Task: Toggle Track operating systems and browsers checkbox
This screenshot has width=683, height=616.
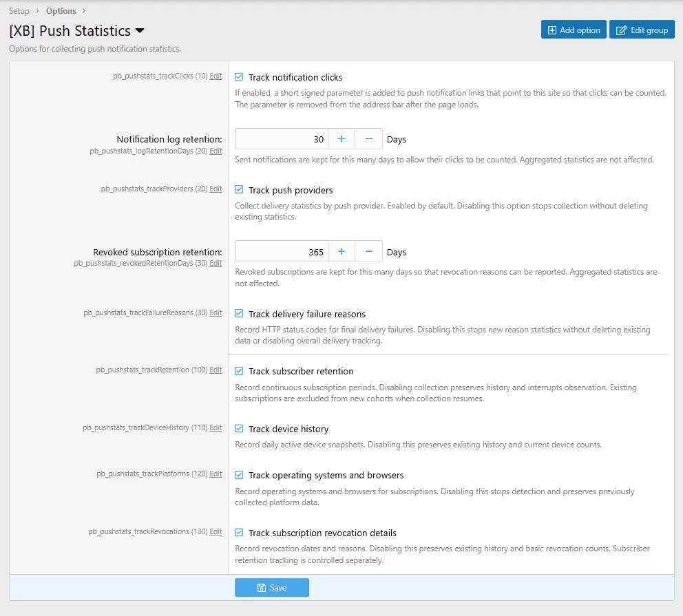Action: [x=239, y=475]
